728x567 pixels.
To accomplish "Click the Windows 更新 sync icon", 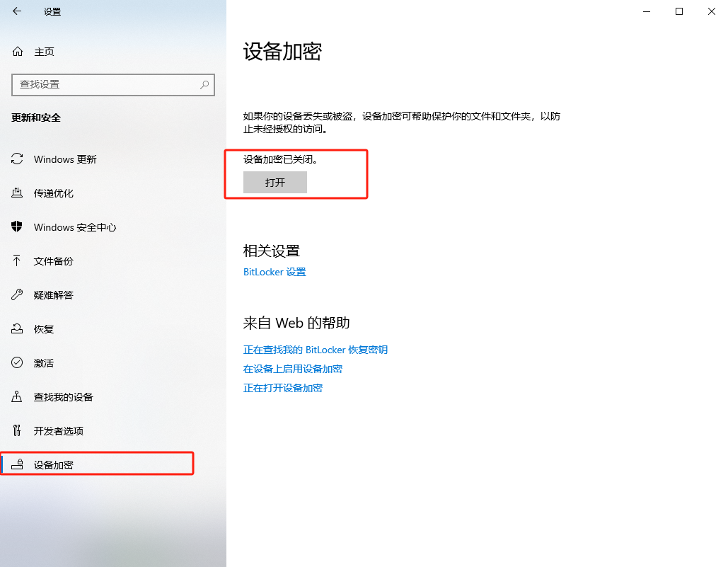I will click(x=17, y=159).
